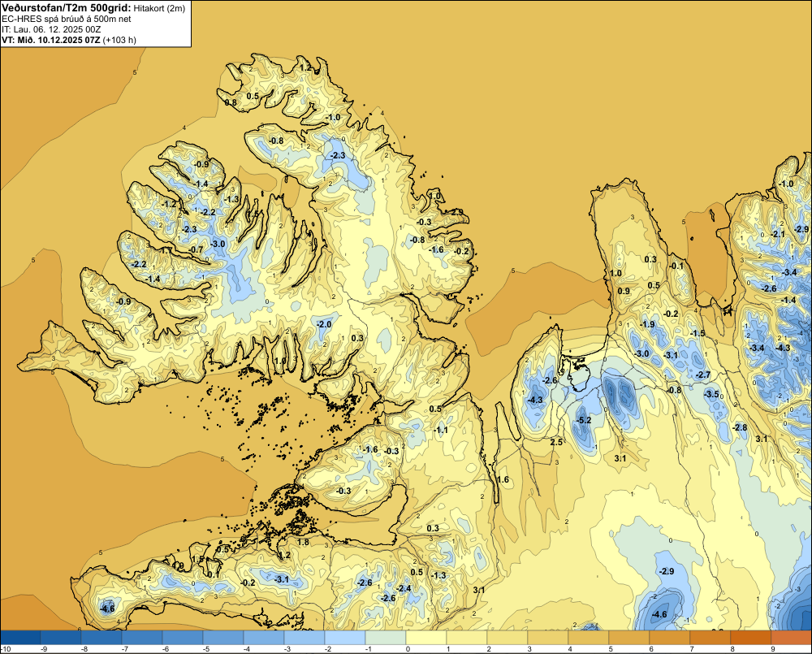Click the legend swatch between 6 and 7
The image size is (812, 654).
[670, 638]
